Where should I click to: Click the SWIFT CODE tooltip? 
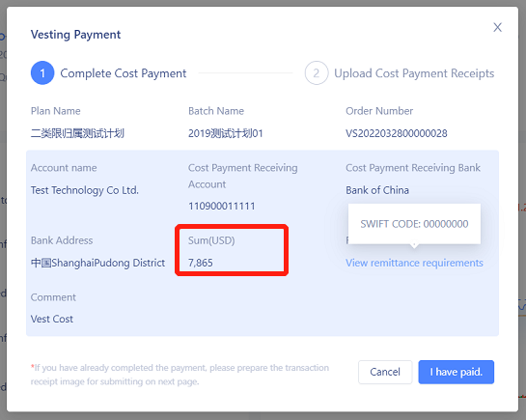pos(414,224)
